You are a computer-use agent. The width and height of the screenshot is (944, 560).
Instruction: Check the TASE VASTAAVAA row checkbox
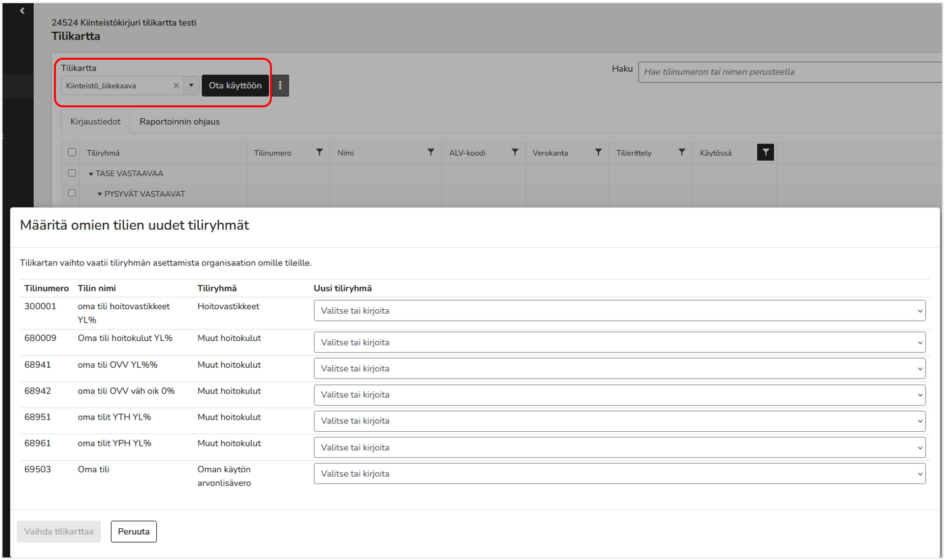click(x=72, y=173)
